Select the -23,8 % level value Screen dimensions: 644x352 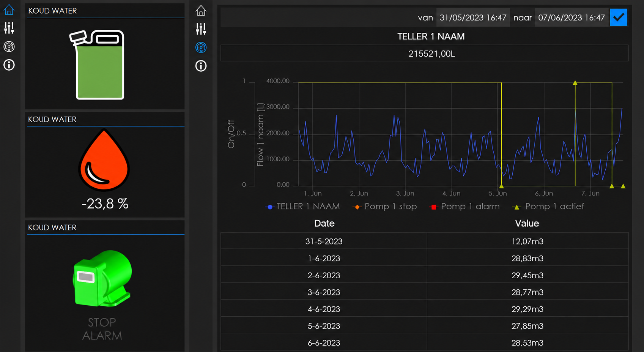(105, 204)
